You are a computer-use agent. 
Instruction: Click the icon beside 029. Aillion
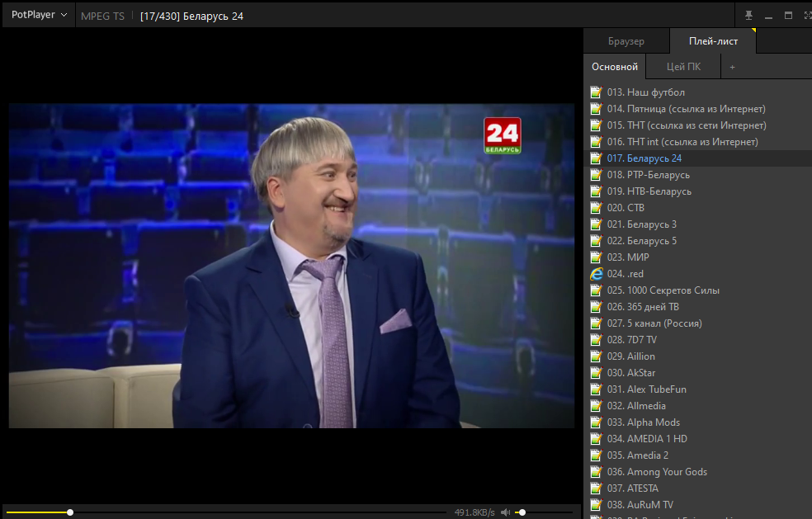pyautogui.click(x=597, y=356)
